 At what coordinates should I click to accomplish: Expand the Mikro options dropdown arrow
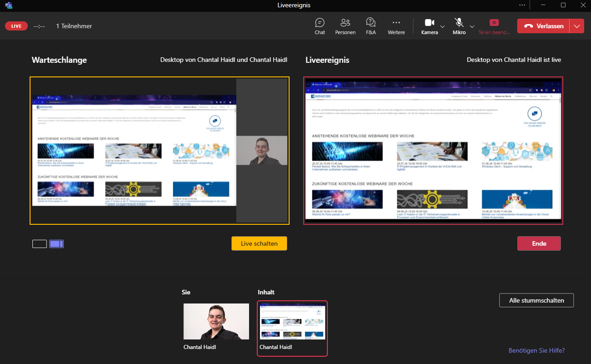472,26
